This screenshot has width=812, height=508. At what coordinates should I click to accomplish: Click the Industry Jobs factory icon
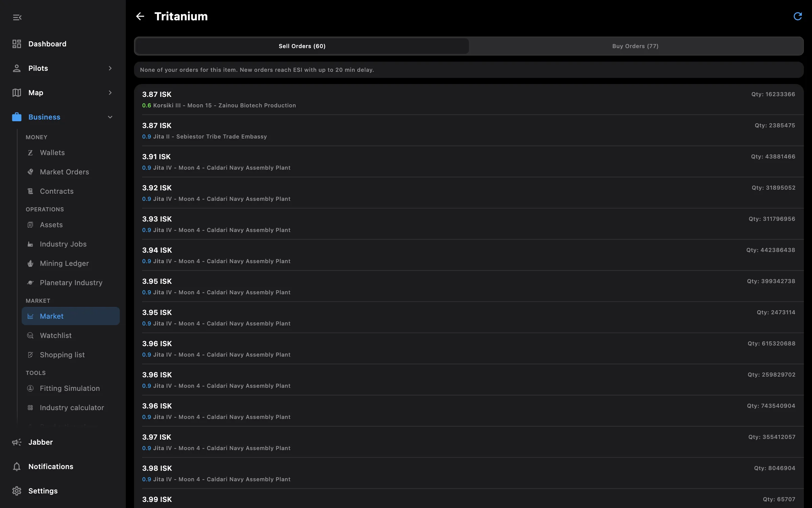click(30, 244)
